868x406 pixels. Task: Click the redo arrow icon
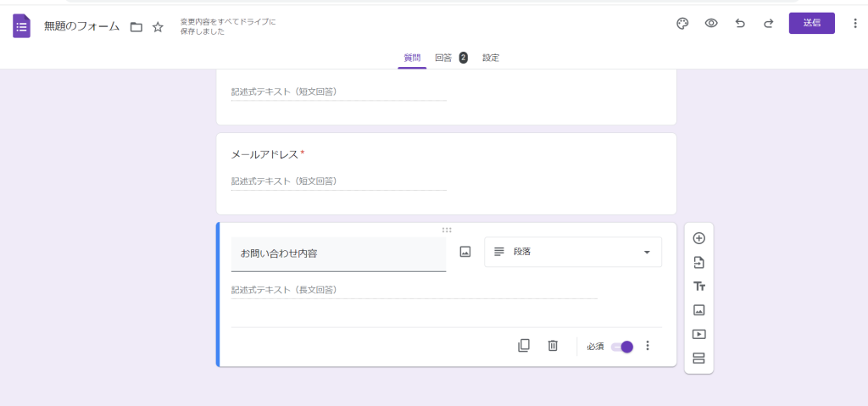(x=769, y=24)
